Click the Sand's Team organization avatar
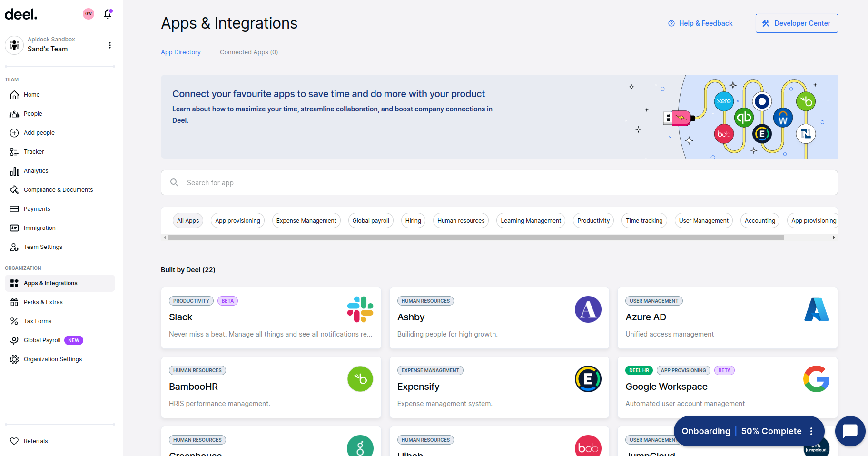 click(14, 45)
